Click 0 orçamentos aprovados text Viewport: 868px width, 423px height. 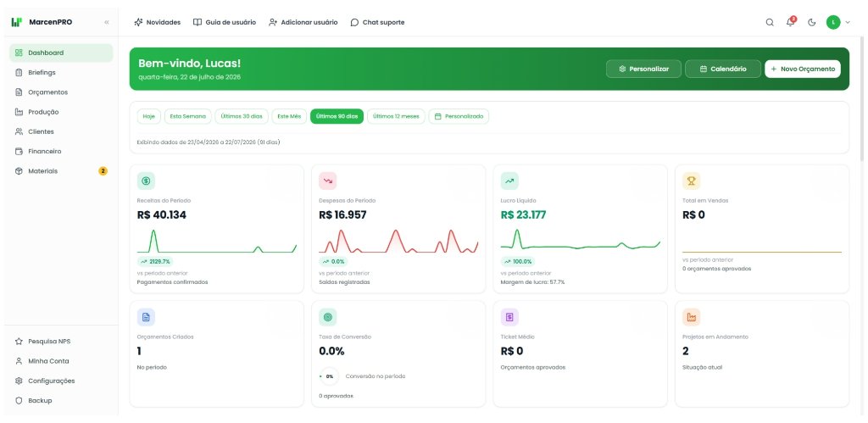point(717,269)
